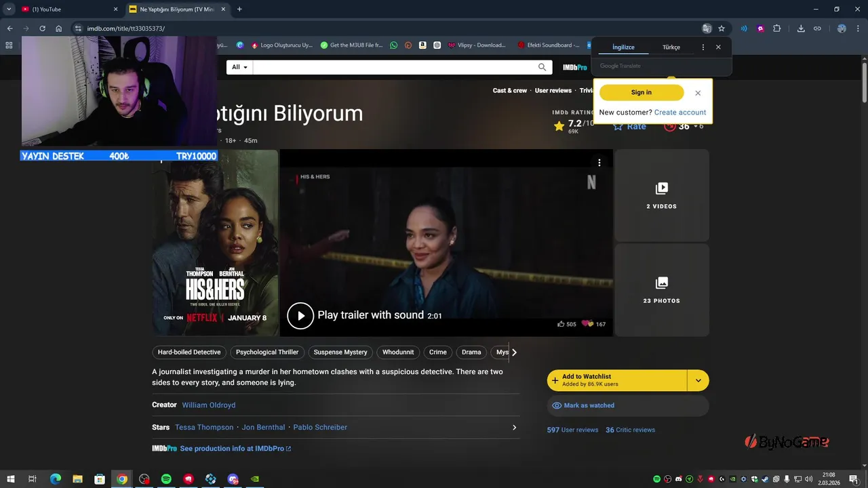Expand the Watchlist dropdown arrow
Viewport: 868px width, 488px height.
point(698,380)
